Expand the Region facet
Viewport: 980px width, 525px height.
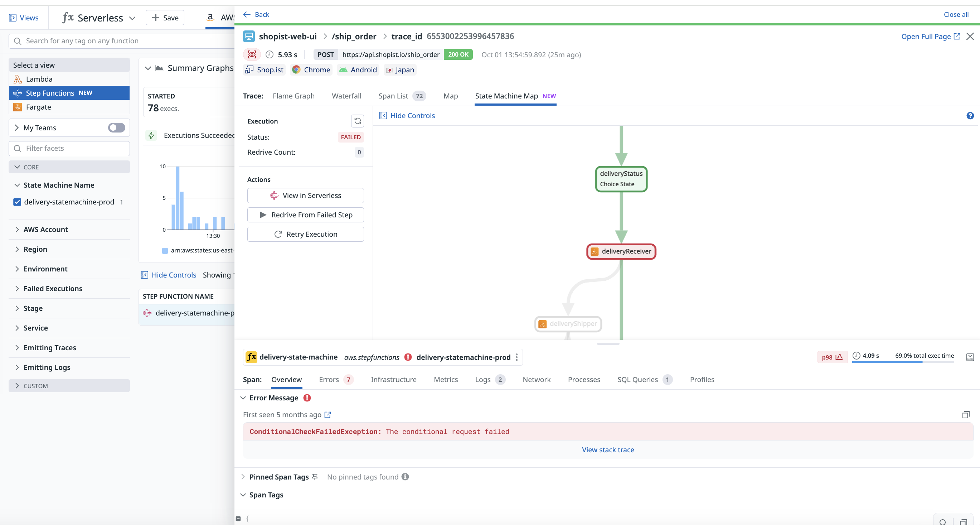(17, 249)
